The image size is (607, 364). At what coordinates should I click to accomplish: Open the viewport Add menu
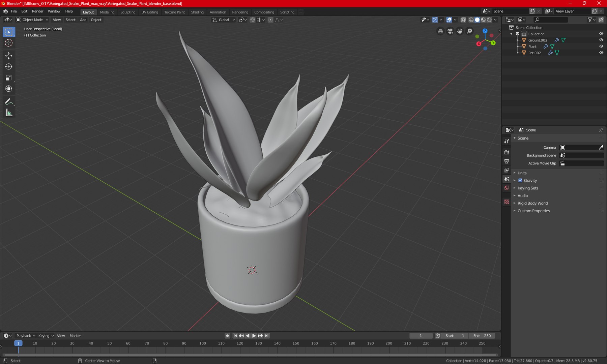pyautogui.click(x=83, y=20)
